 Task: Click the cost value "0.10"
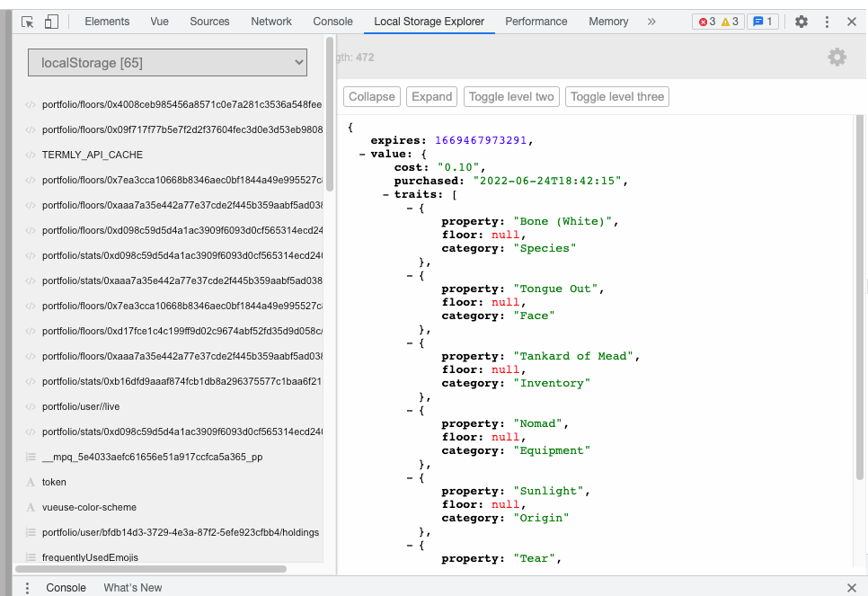coord(458,167)
